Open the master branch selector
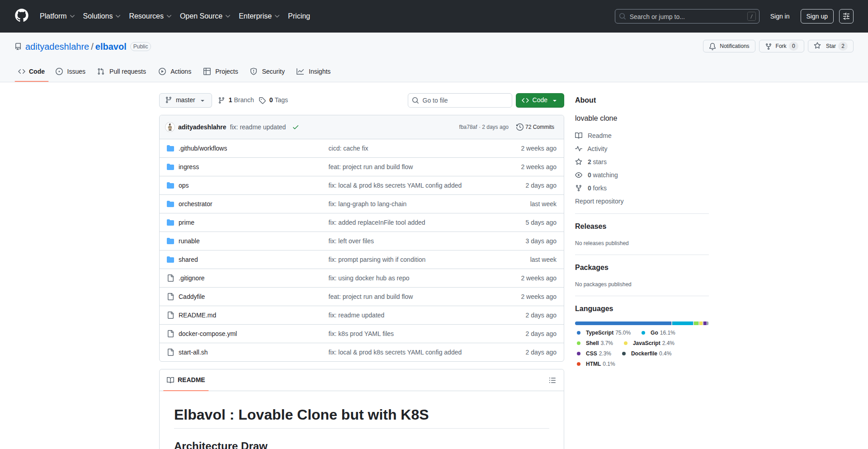The image size is (868, 449). (185, 100)
